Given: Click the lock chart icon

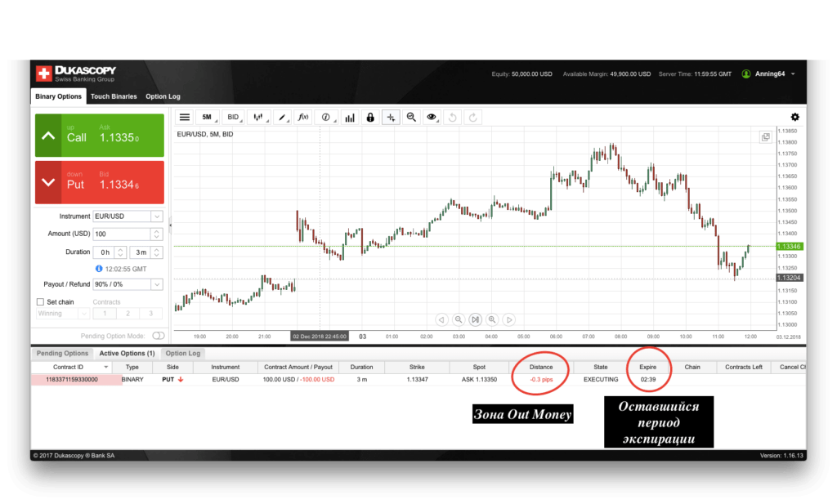Looking at the screenshot, I should tap(370, 118).
